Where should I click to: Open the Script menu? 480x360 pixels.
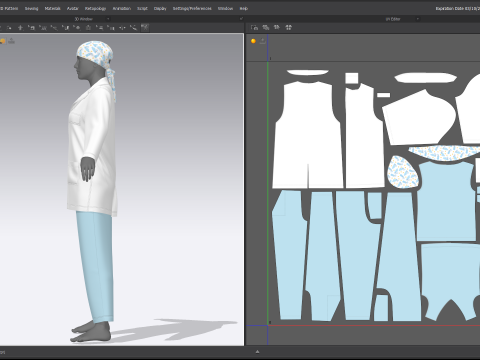pyautogui.click(x=142, y=8)
